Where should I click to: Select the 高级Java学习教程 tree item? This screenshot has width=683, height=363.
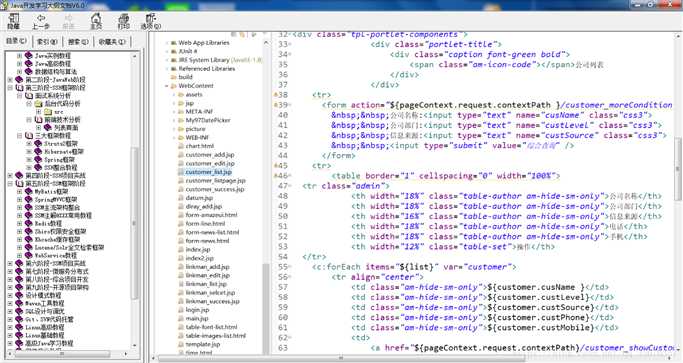[49, 343]
